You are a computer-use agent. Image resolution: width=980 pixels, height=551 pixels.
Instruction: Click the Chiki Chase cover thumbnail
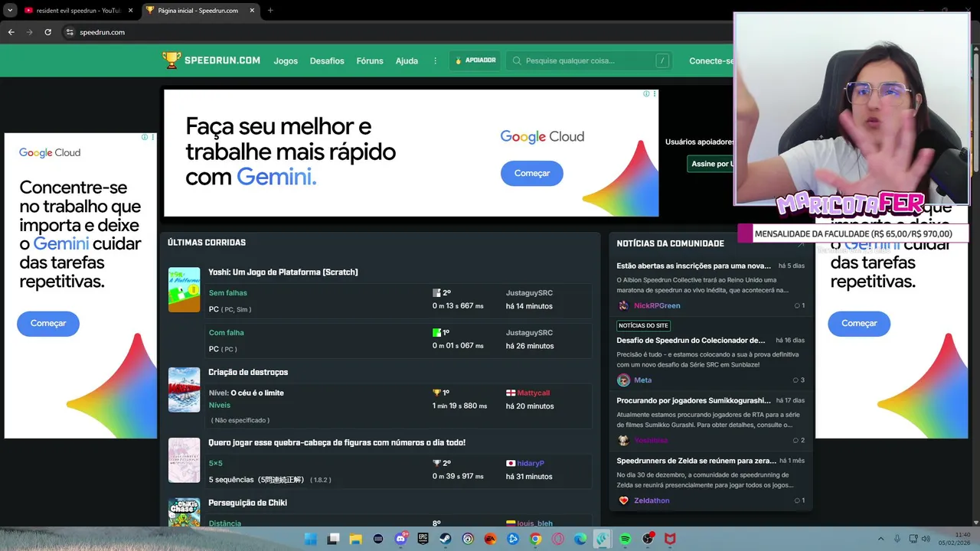click(184, 512)
